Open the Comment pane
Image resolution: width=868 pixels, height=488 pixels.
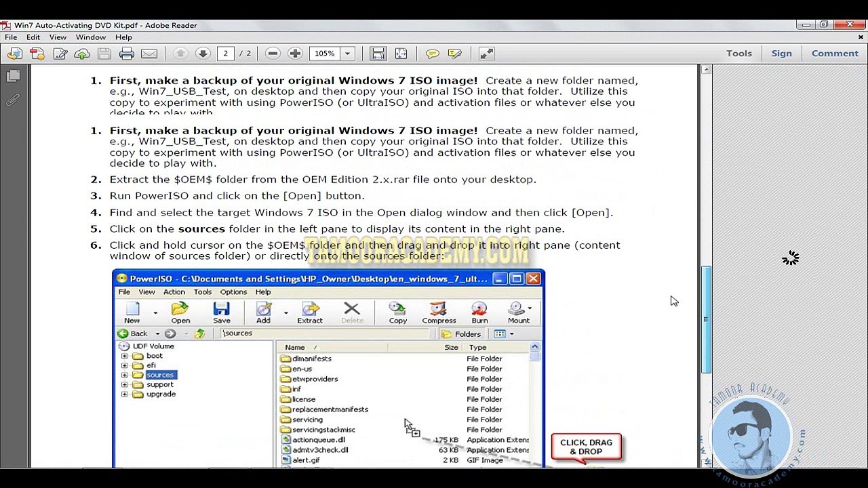835,54
